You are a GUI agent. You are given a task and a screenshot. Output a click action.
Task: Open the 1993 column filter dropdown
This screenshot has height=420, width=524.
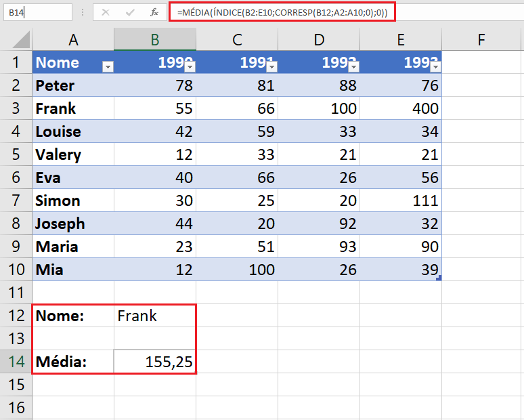pos(436,67)
